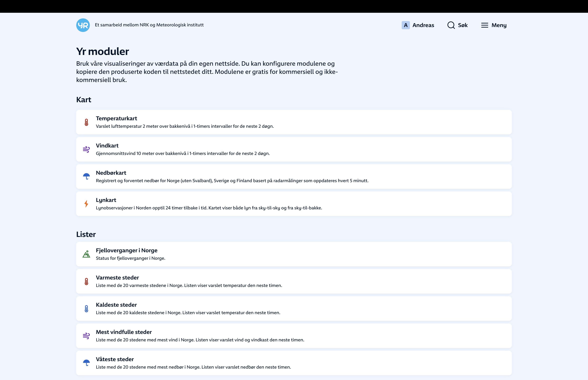Open the Temperaturkart module

tap(117, 118)
